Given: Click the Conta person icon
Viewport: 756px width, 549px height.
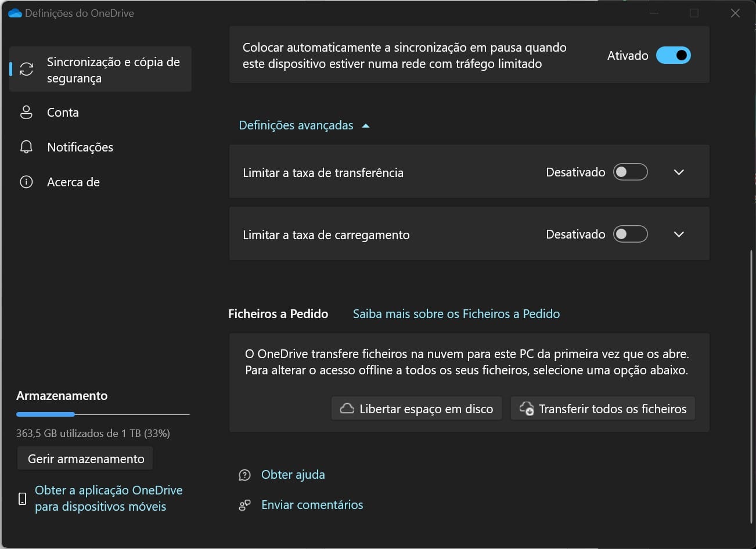Looking at the screenshot, I should point(26,113).
